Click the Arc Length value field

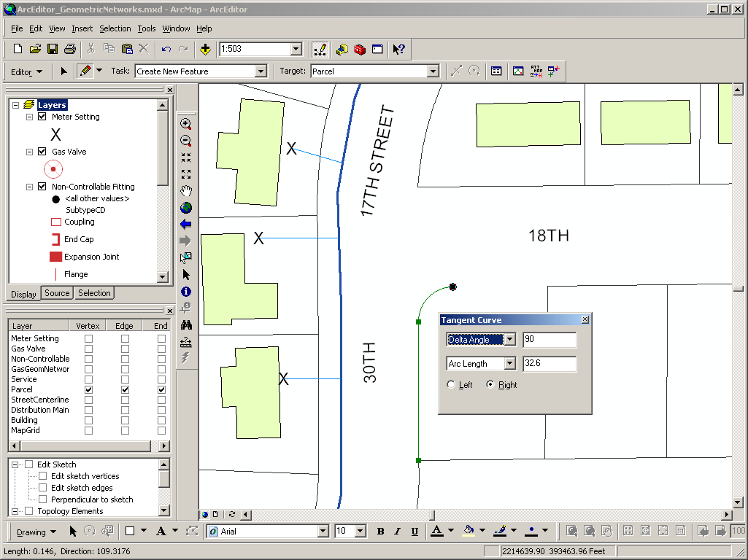(549, 364)
